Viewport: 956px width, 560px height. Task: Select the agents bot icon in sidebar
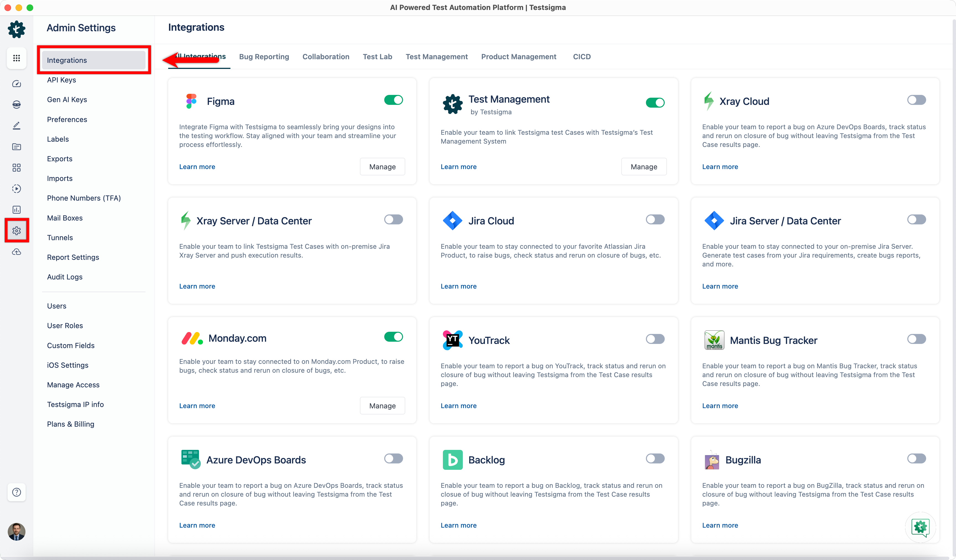[x=16, y=104]
